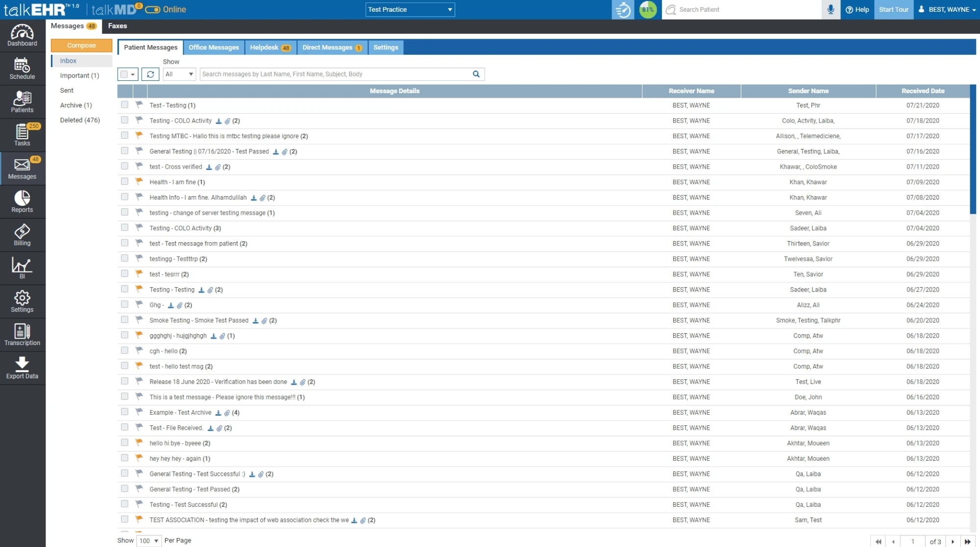Screen dimensions: 980x547
Task: Toggle the talkMD Online switch
Action: point(153,9)
